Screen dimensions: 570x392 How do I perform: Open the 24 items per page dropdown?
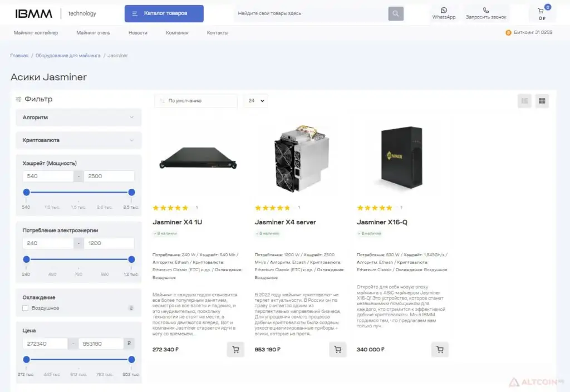point(256,101)
